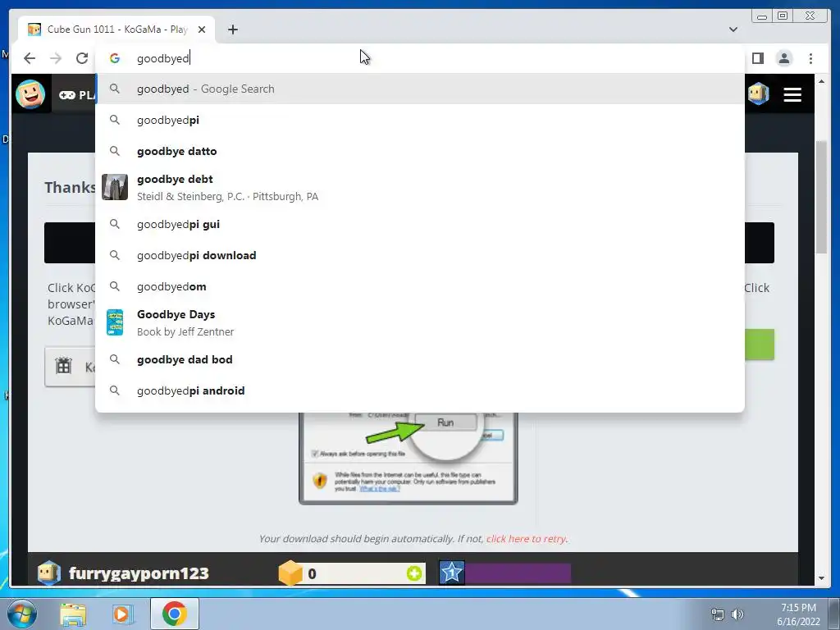Launch Windows Media Player from taskbar
The height and width of the screenshot is (630, 840).
point(123,614)
